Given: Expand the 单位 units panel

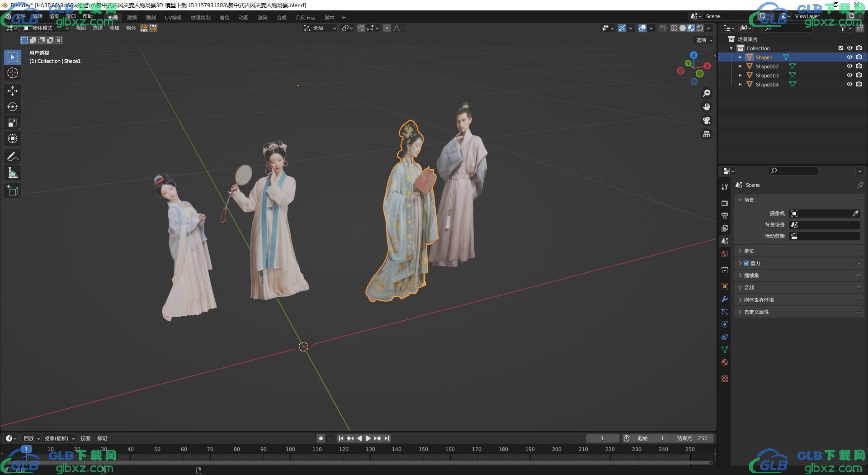Looking at the screenshot, I should pyautogui.click(x=799, y=251).
